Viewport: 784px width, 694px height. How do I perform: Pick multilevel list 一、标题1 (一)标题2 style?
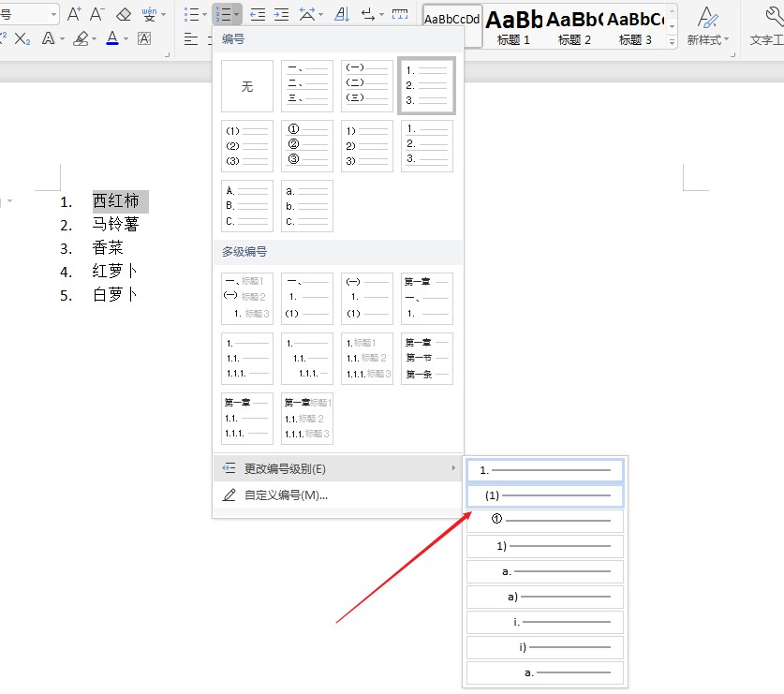click(x=247, y=299)
